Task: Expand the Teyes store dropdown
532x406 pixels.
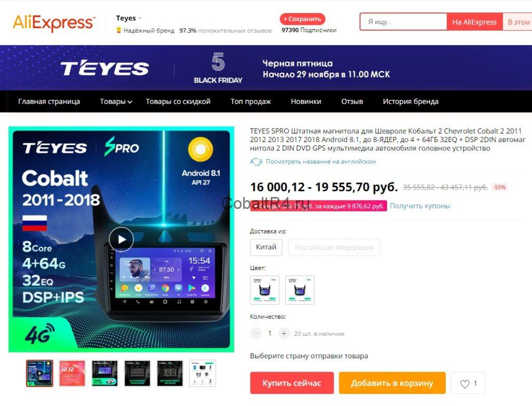Action: pos(140,18)
